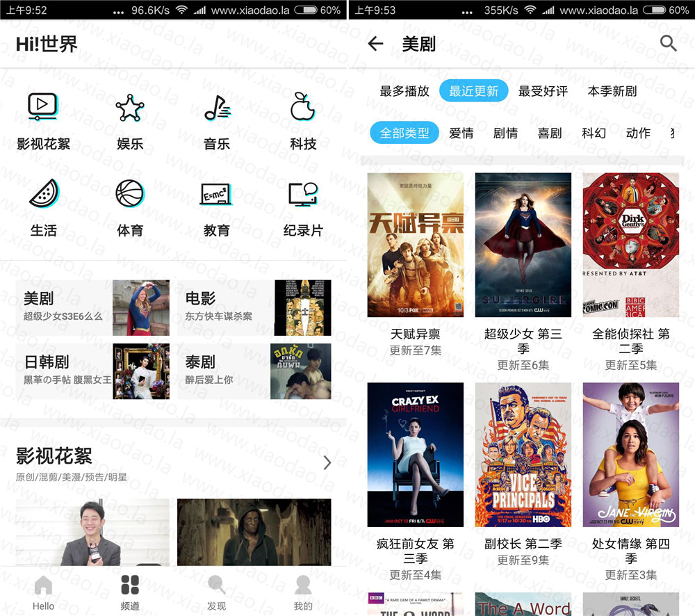Viewport: 695px width, 616px height.
Task: Tap the Hi!世界 app title
Action: (x=47, y=44)
